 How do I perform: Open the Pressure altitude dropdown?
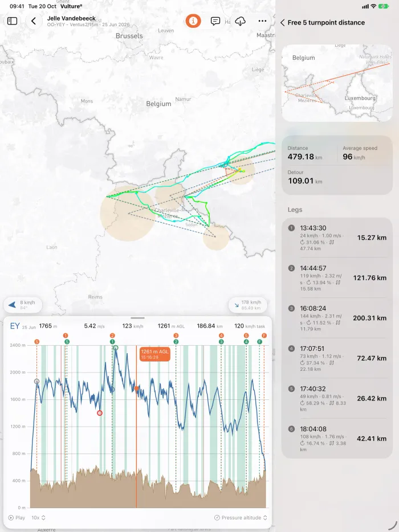tap(241, 518)
